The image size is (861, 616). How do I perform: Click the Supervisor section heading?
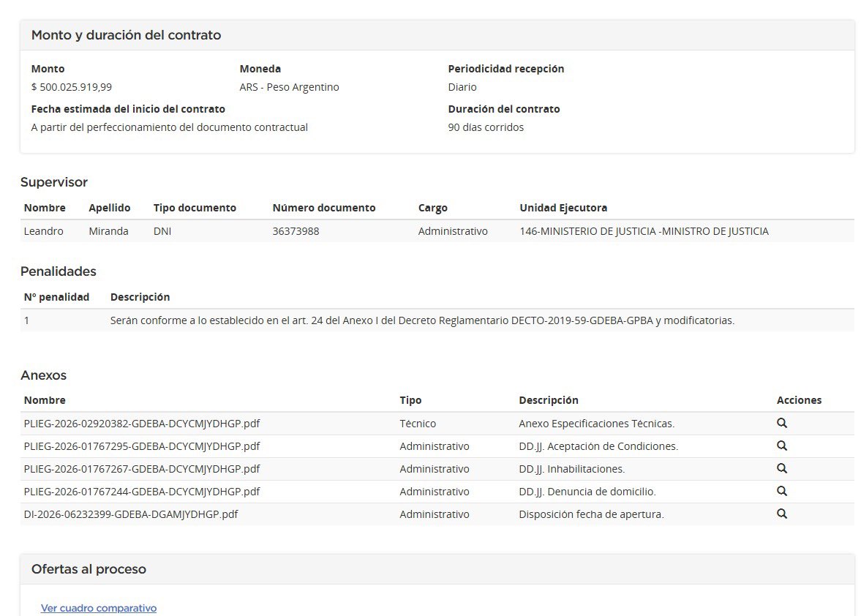(54, 181)
